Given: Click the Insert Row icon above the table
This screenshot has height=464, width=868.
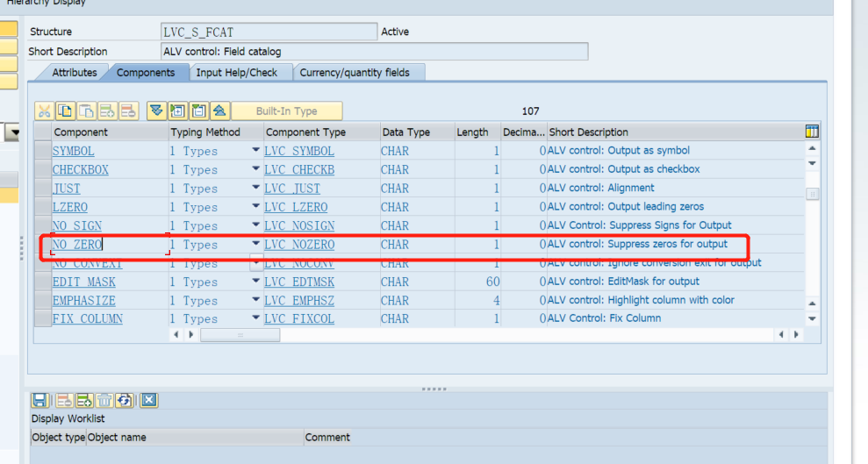Looking at the screenshot, I should [107, 111].
